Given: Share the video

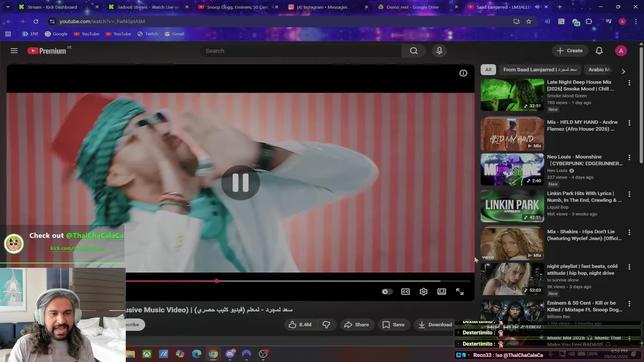Looking at the screenshot, I should click(356, 325).
